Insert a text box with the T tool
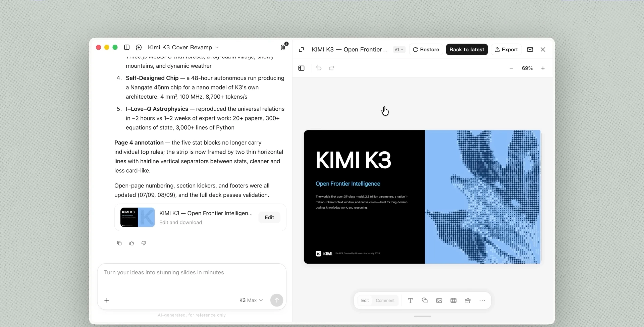The height and width of the screenshot is (327, 644). [x=410, y=301]
